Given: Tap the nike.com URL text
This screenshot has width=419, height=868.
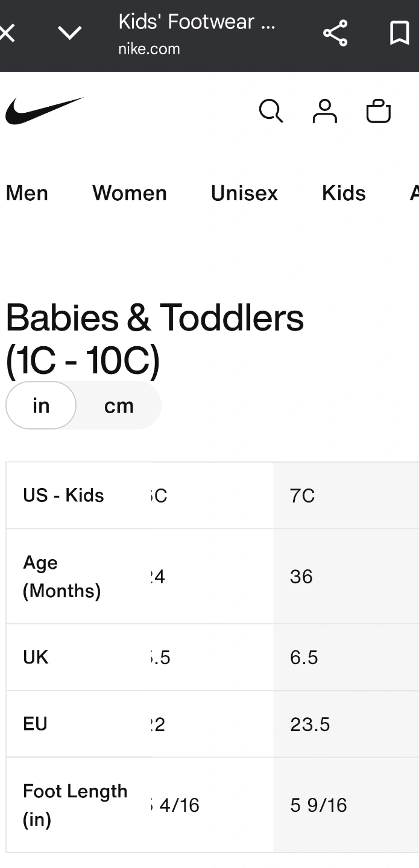Looking at the screenshot, I should tap(149, 49).
